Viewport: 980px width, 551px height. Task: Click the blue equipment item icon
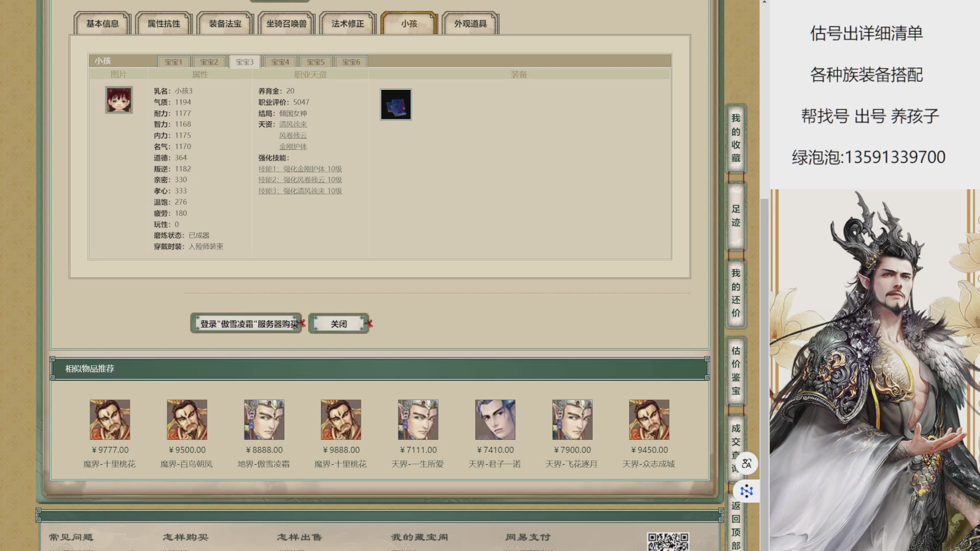click(x=396, y=105)
